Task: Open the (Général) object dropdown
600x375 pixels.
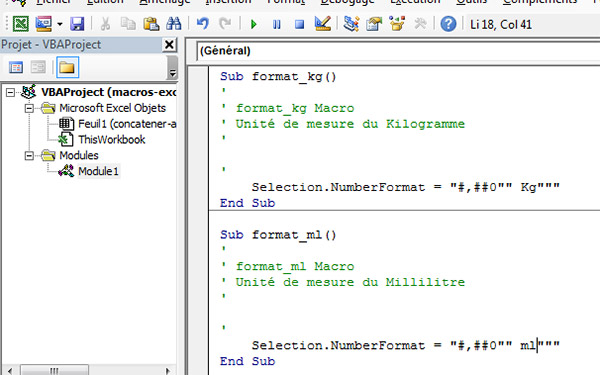Action: coord(398,51)
